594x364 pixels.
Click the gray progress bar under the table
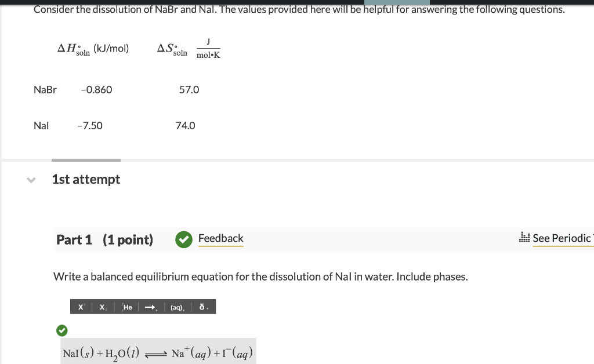(x=85, y=161)
